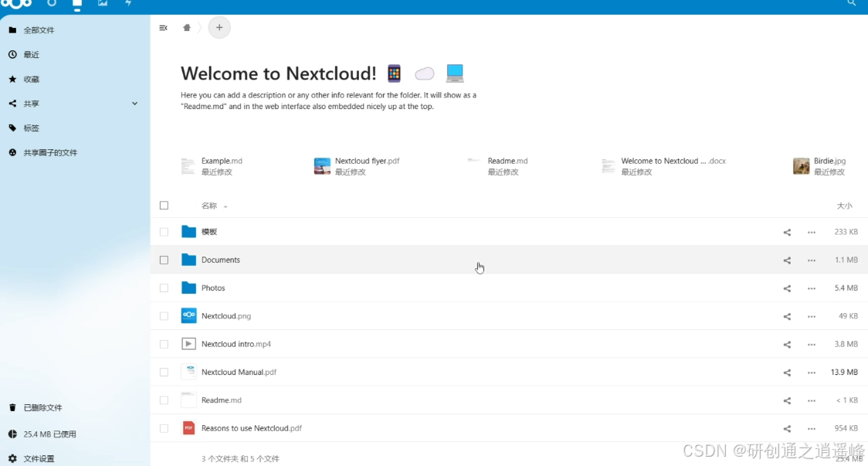The height and width of the screenshot is (466, 868).
Task: Click the home breadcrumb icon
Action: point(186,27)
